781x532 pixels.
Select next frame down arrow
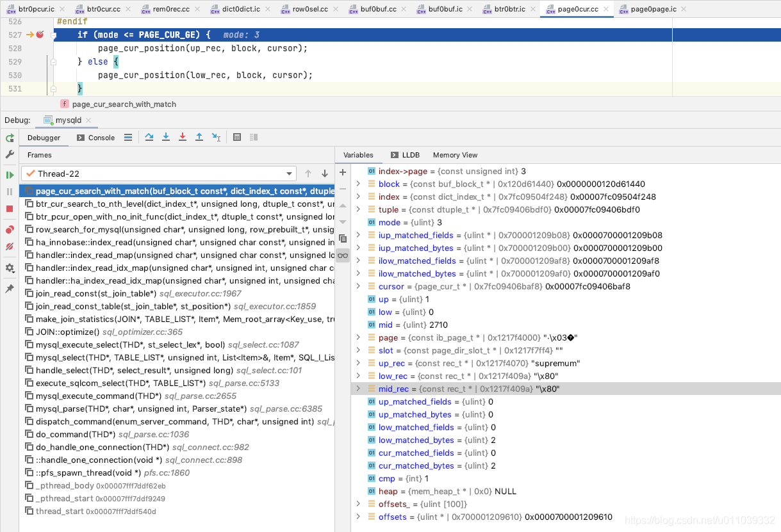point(325,173)
